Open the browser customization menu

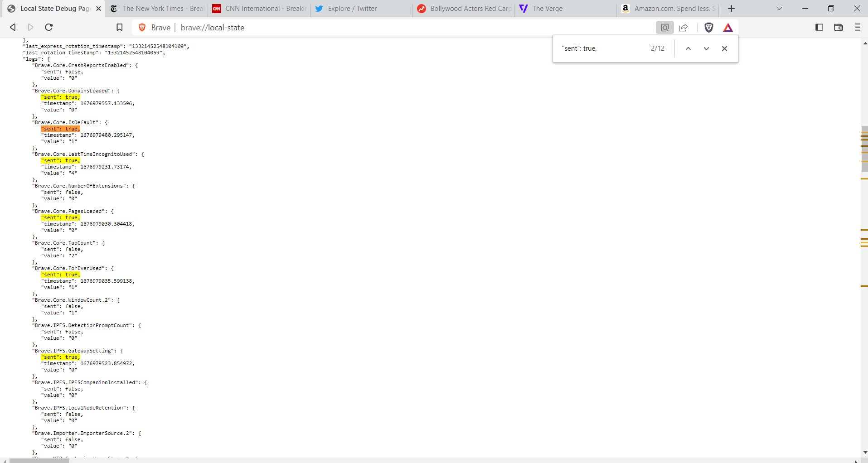pyautogui.click(x=858, y=27)
